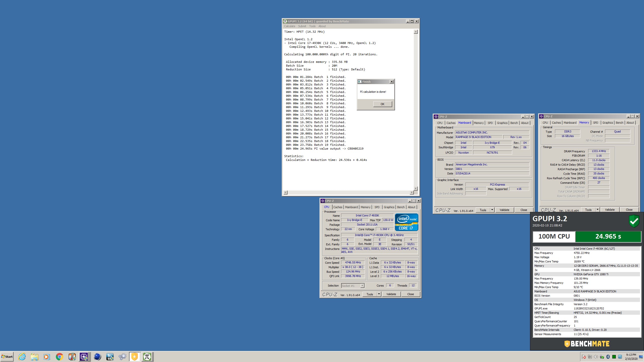Open the Tools menu in GPUPI
644x362 pixels.
312,26
